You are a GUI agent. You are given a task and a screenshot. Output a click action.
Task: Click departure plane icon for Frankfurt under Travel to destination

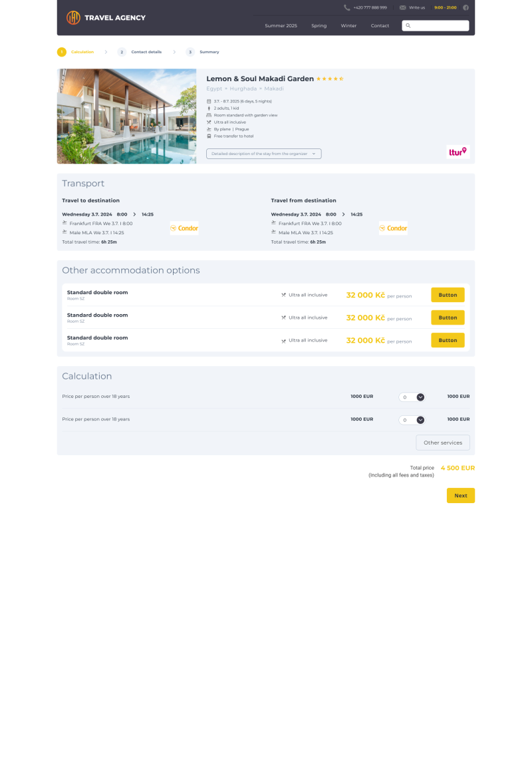point(65,223)
